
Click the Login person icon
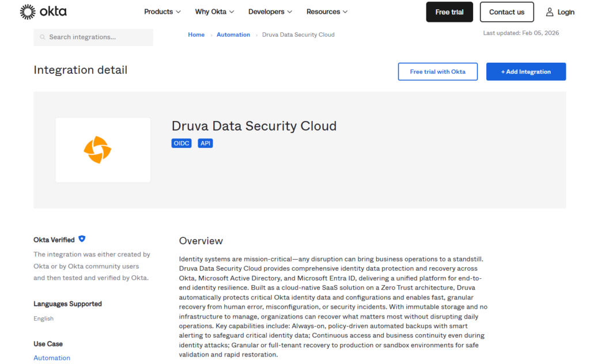[x=549, y=12]
